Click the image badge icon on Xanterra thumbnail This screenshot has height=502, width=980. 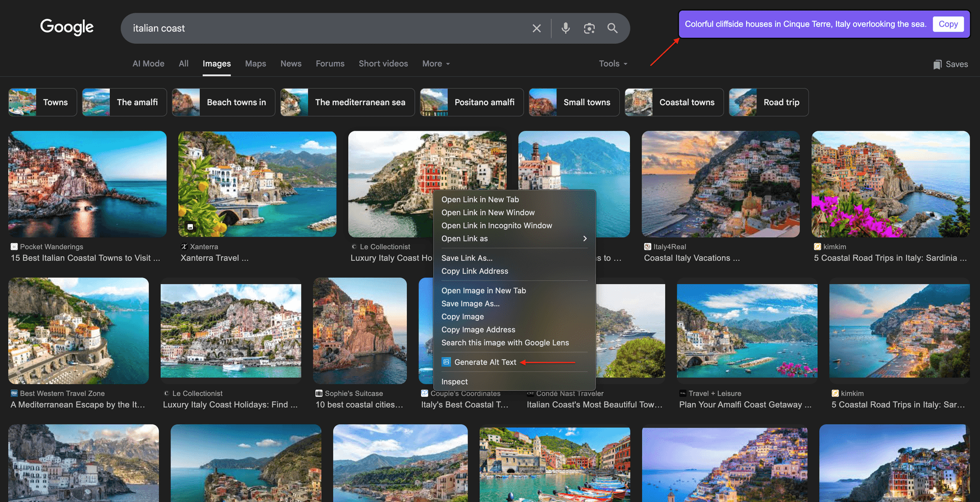(189, 226)
